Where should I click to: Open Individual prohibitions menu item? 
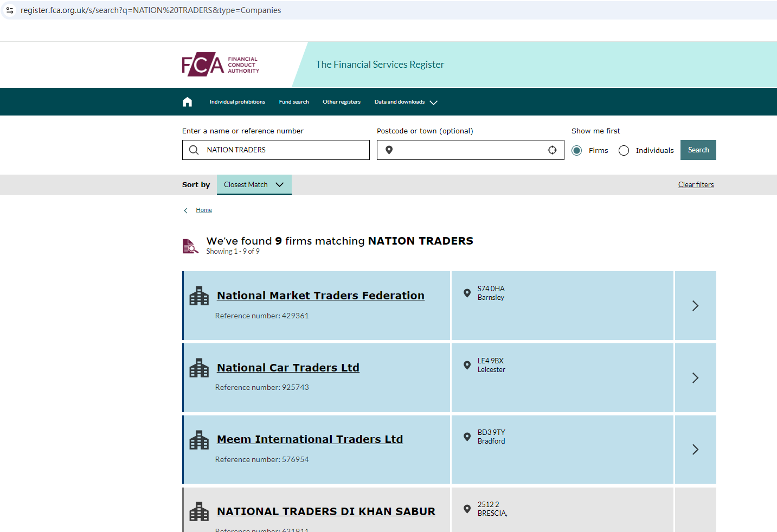click(237, 102)
